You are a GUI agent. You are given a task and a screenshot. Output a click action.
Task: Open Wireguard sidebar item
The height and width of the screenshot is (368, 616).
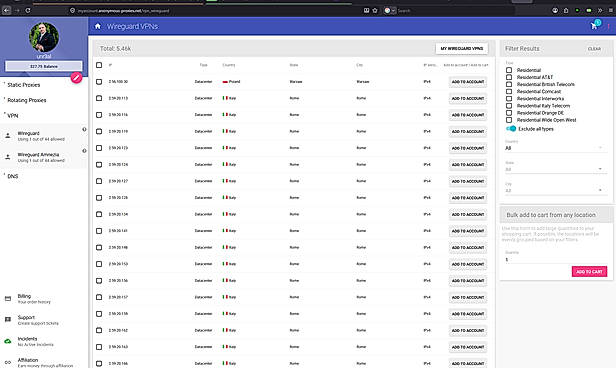(x=44, y=136)
